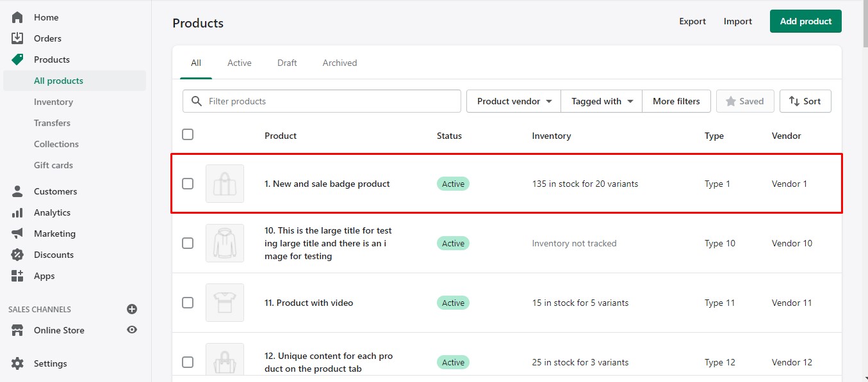Open the Sort options
This screenshot has height=382, width=868.
point(805,100)
